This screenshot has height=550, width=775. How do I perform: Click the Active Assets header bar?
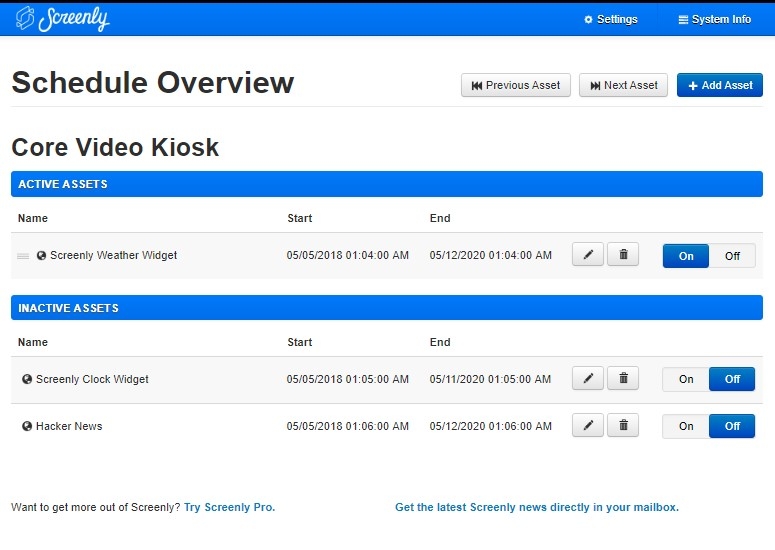387,184
